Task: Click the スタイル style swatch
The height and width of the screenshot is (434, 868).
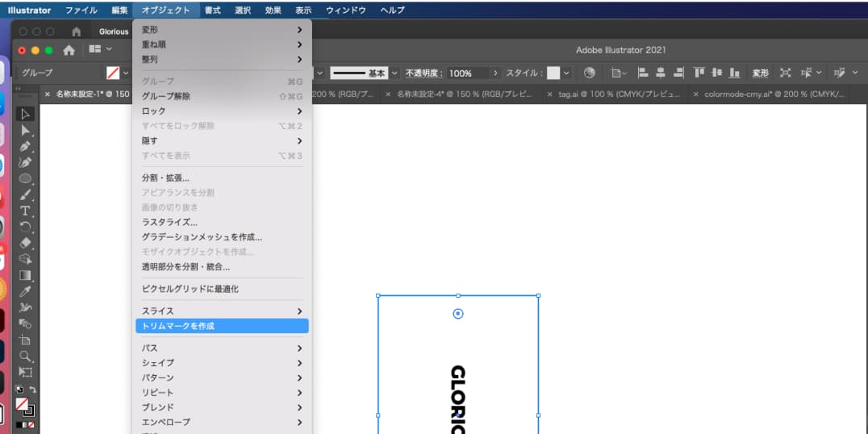Action: point(553,73)
